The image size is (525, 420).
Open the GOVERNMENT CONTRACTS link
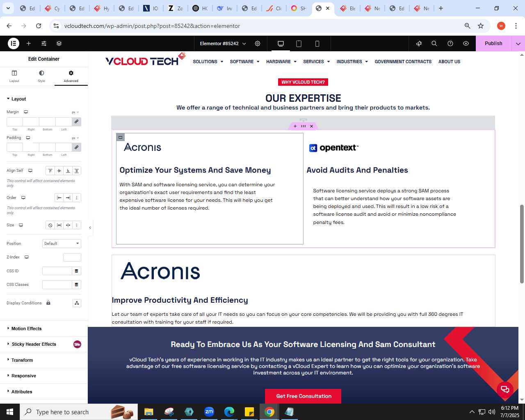(403, 62)
